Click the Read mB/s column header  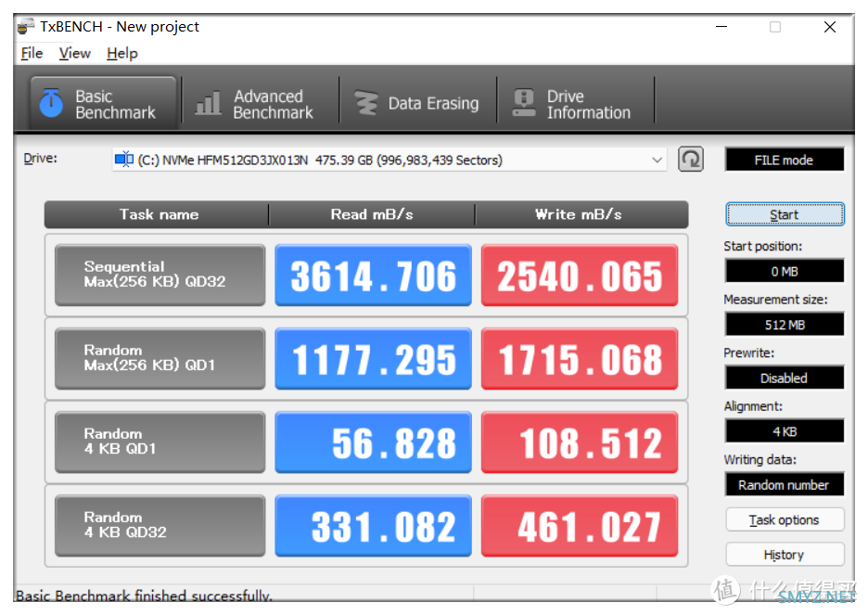(x=372, y=215)
